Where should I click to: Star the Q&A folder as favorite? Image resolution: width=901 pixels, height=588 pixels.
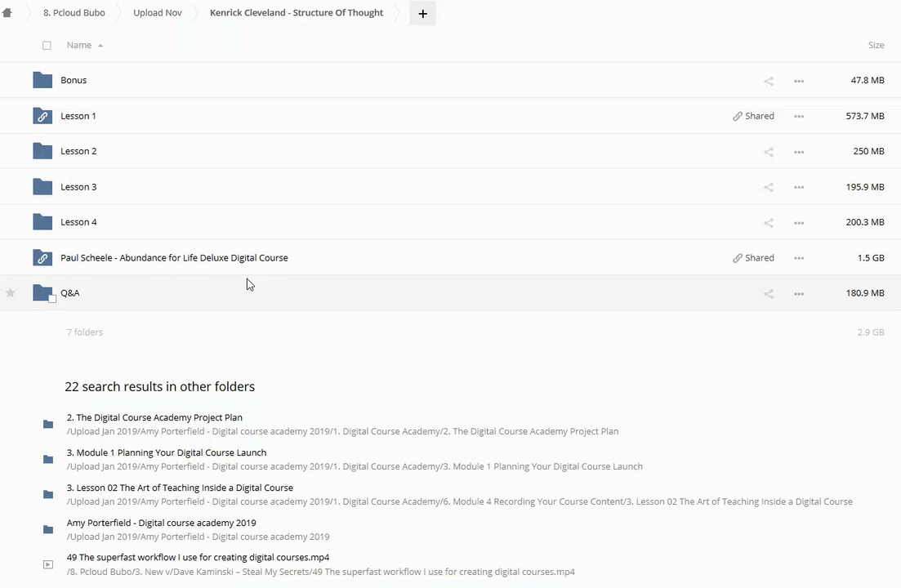tap(11, 293)
